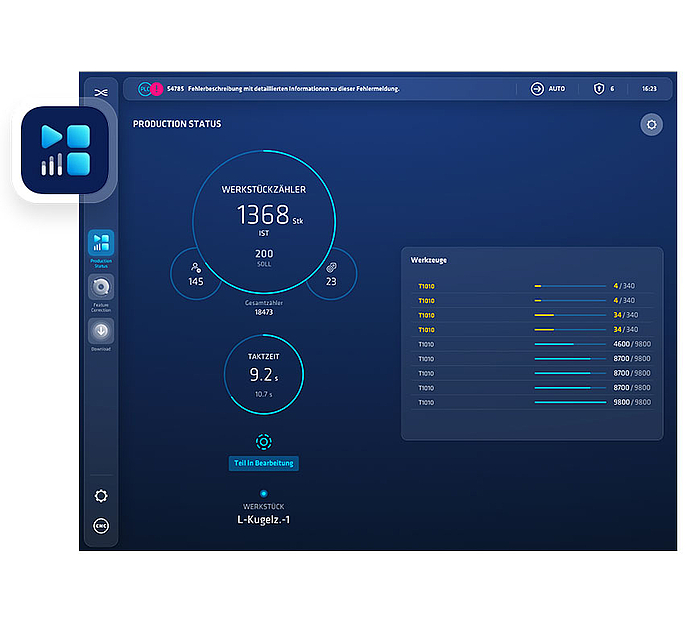The width and height of the screenshot is (687, 618).
Task: Click the Werkstück L-Kugelz.-1 label
Action: (263, 518)
